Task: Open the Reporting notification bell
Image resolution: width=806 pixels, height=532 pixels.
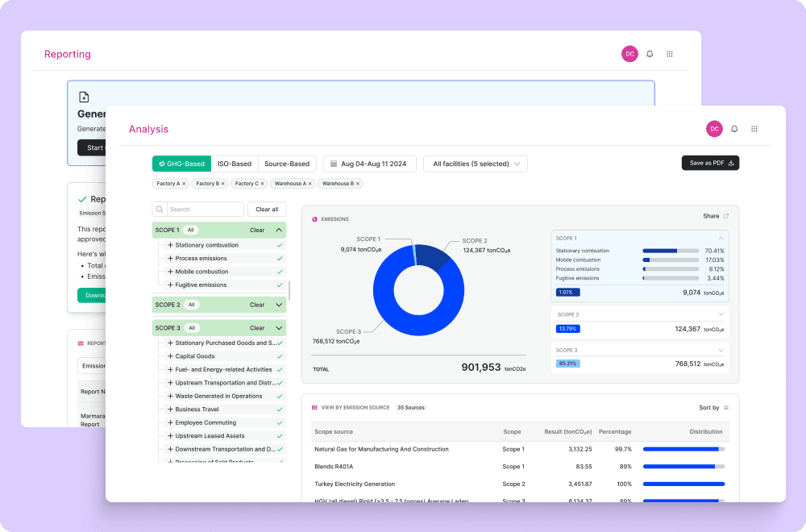Action: click(650, 54)
